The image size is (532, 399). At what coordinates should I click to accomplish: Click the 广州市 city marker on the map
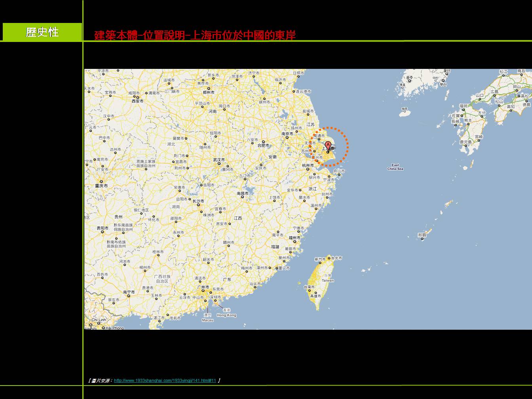(x=203, y=291)
